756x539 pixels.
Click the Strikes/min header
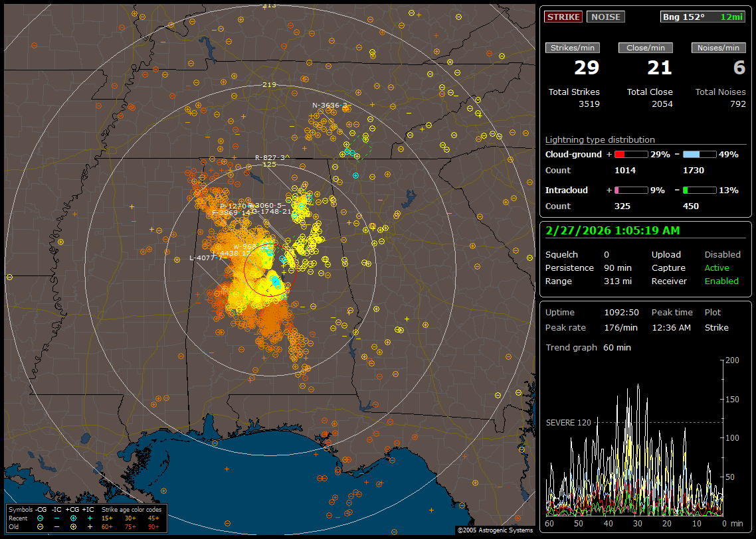(572, 48)
